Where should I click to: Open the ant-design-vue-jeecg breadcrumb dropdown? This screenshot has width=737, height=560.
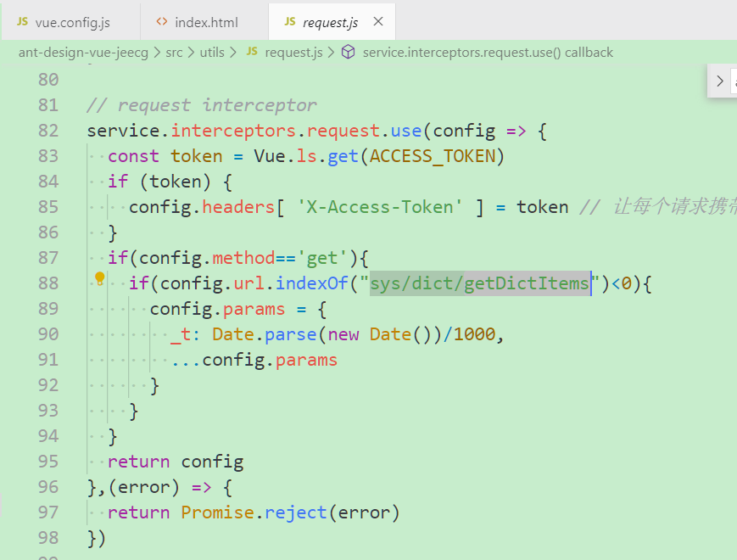coord(82,52)
